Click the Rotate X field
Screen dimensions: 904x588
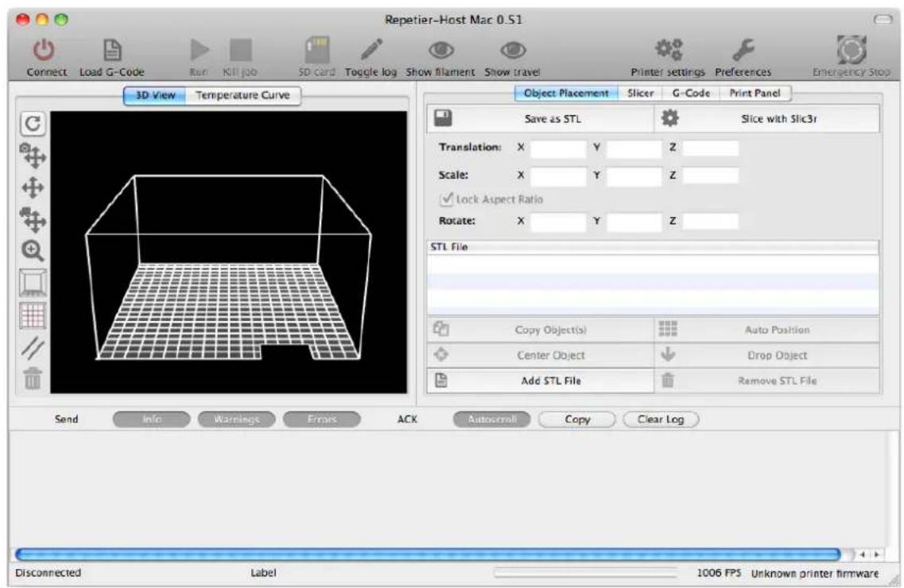558,221
